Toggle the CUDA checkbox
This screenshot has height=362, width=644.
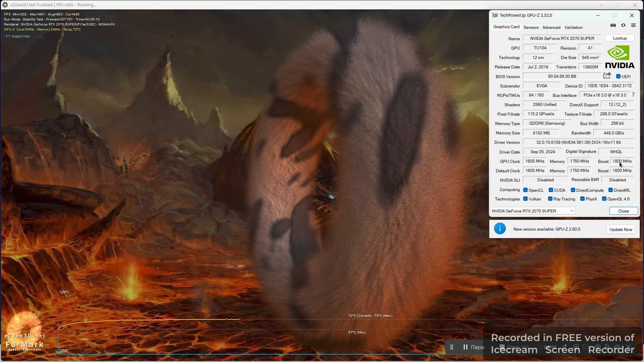click(551, 190)
